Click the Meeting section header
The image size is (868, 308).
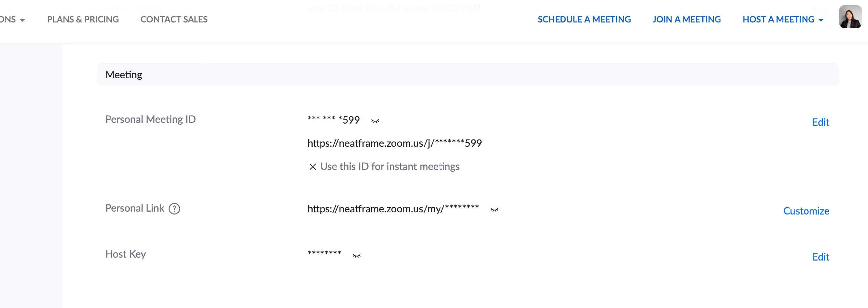point(124,75)
